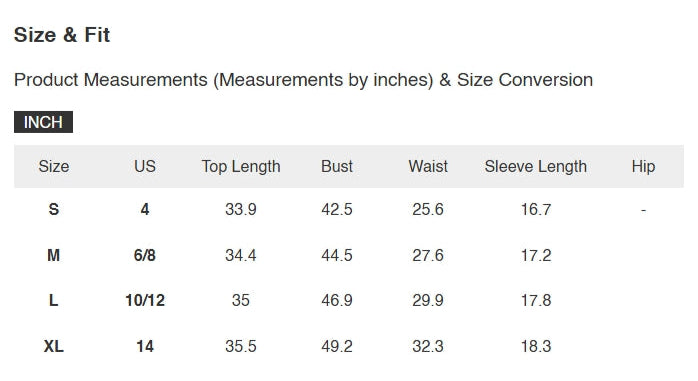Click the 17.8 sleeve length value

pos(536,300)
